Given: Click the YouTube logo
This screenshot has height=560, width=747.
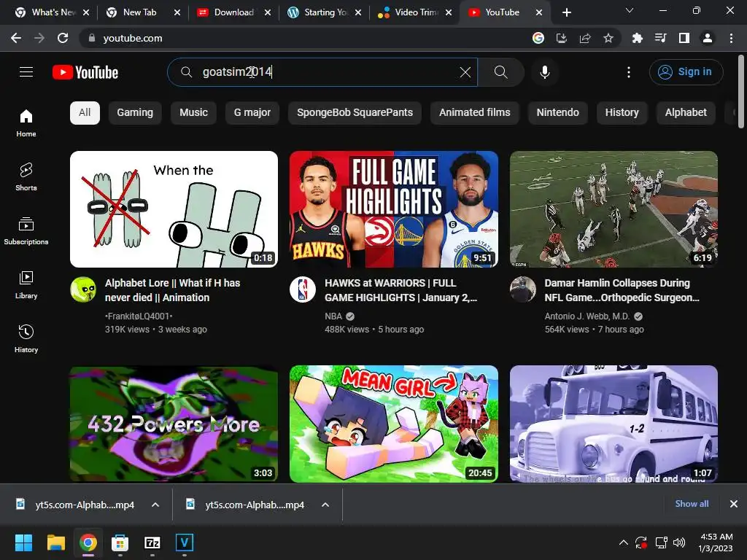Looking at the screenshot, I should click(x=85, y=72).
